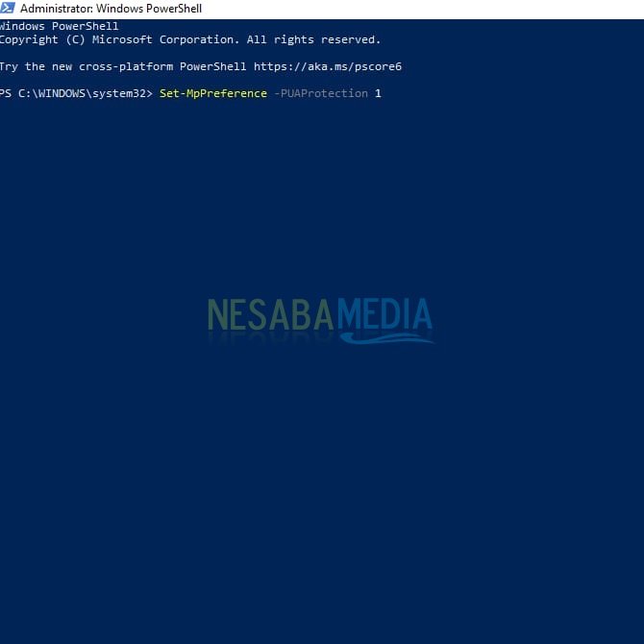The image size is (644, 644).
Task: Click the https://aka.ms/pscore6 URL text
Action: (328, 66)
